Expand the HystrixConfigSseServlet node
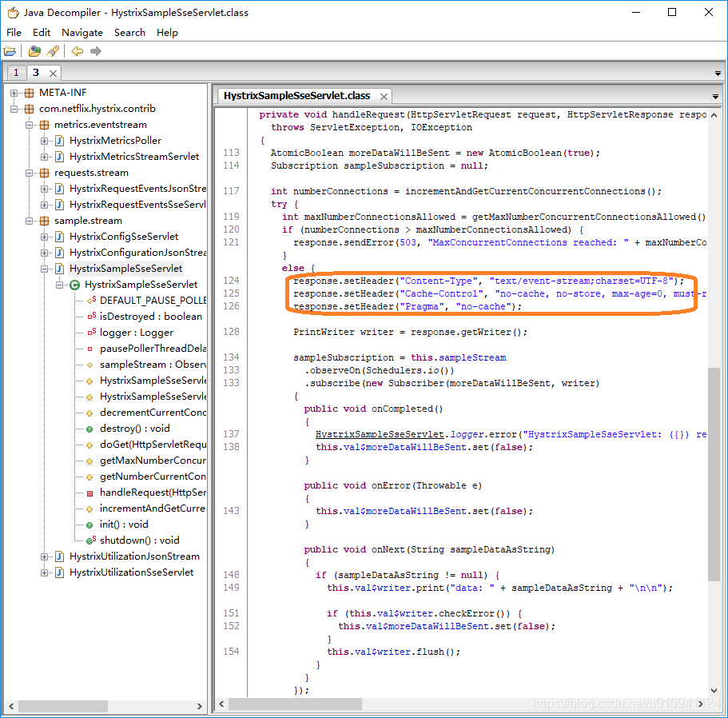Screen dimensions: 728x718 [x=44, y=237]
